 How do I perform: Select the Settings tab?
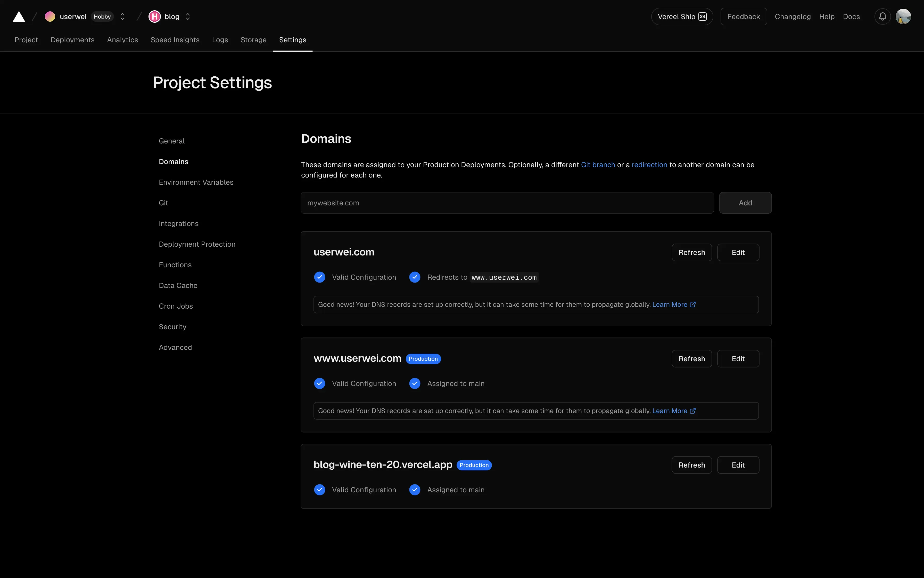pyautogui.click(x=292, y=40)
